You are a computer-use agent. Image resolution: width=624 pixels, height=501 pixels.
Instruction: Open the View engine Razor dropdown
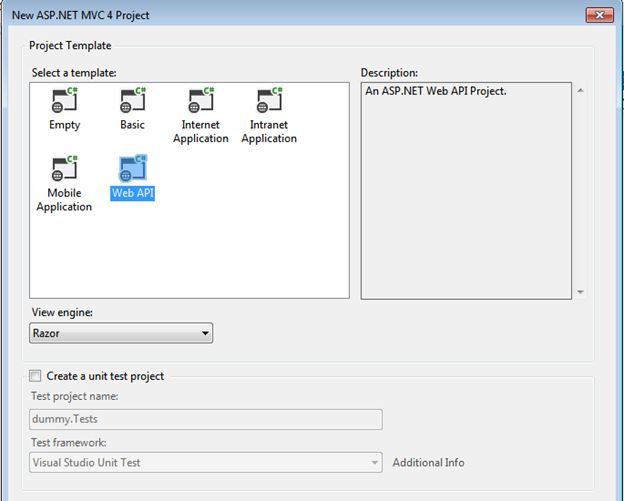[x=121, y=333]
